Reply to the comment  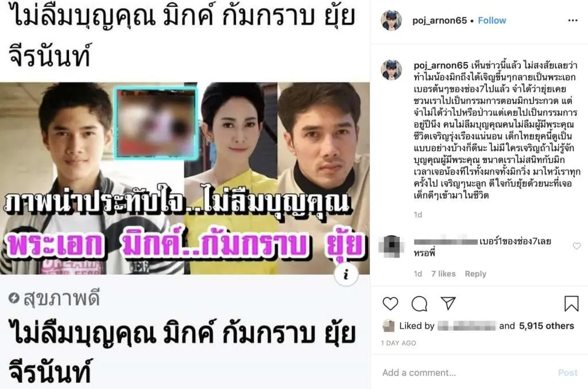475,274
